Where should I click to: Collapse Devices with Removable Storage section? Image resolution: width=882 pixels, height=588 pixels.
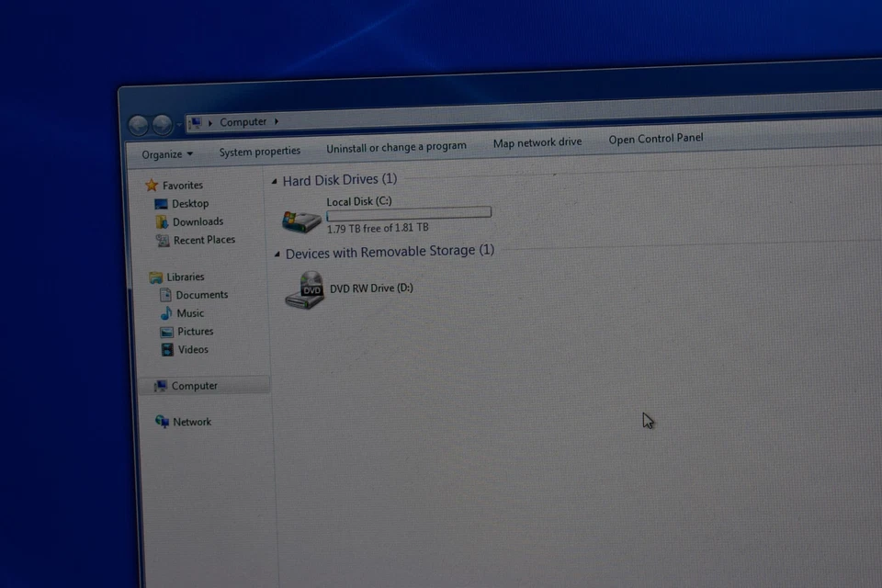coord(276,252)
